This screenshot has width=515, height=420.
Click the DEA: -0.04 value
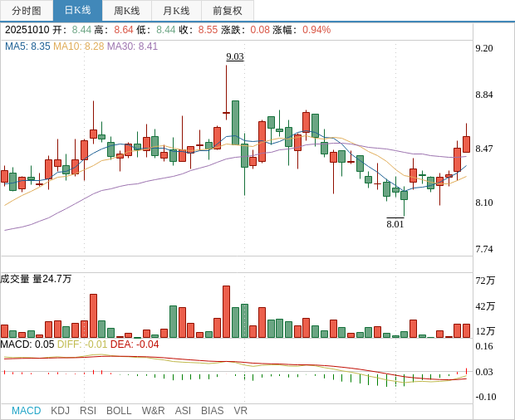pos(135,344)
